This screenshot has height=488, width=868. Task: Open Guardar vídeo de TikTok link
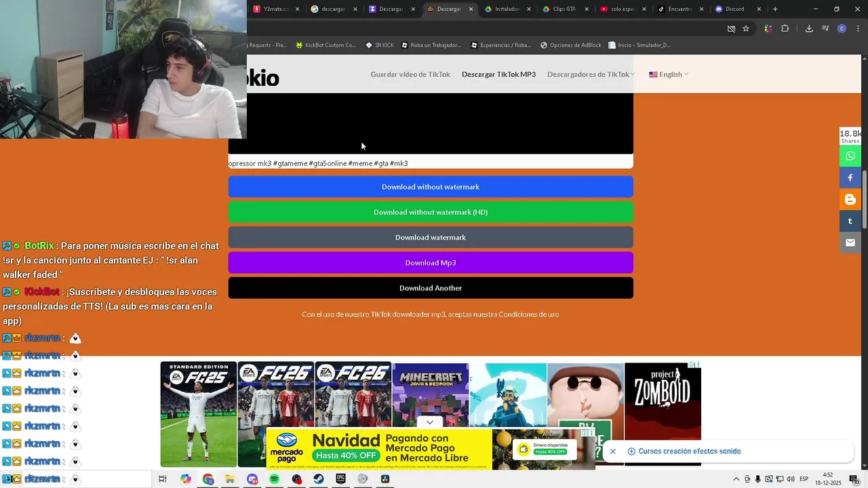coord(410,75)
